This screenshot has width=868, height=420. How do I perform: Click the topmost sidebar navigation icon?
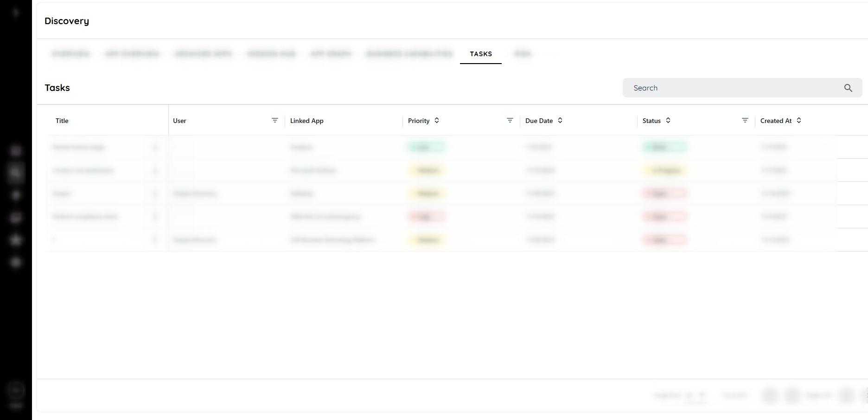[15, 150]
